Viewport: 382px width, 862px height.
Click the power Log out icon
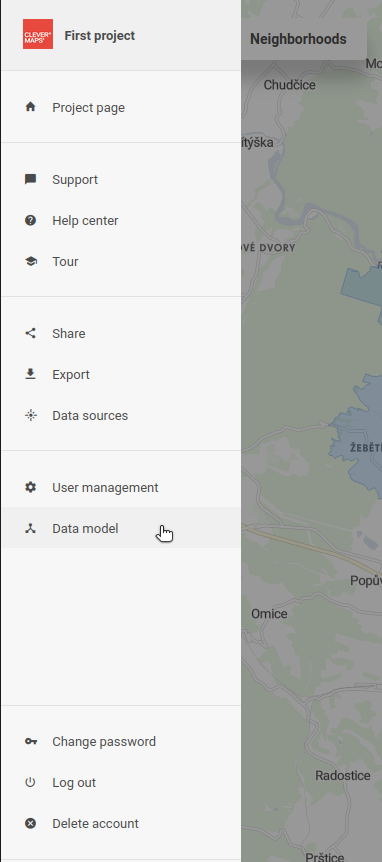[30, 782]
